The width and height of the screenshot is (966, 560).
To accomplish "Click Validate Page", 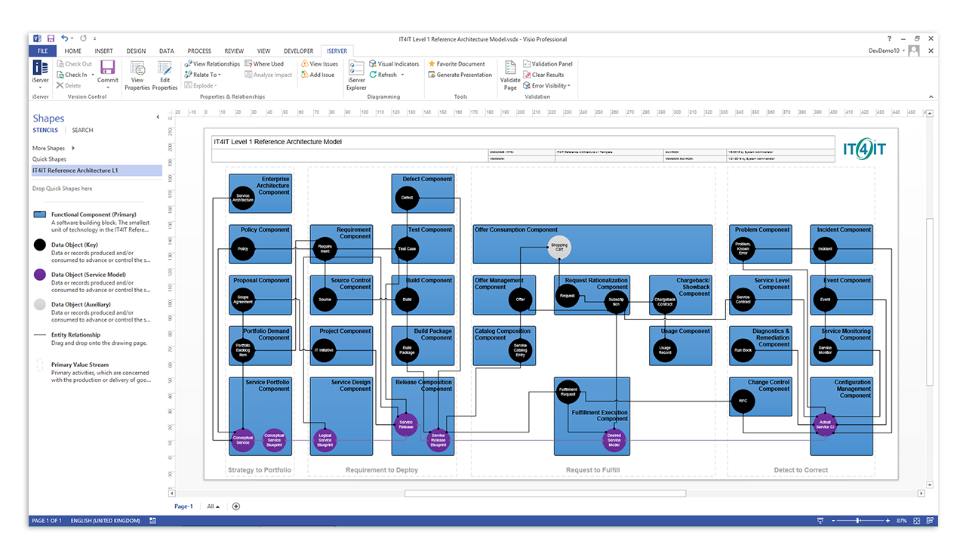I will tap(510, 75).
